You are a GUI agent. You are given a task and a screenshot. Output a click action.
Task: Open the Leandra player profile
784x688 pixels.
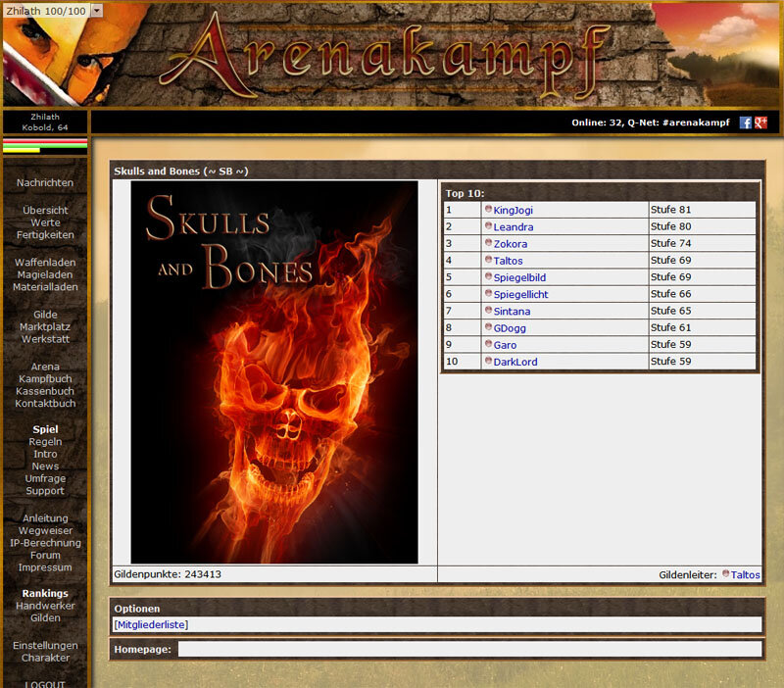(x=513, y=226)
